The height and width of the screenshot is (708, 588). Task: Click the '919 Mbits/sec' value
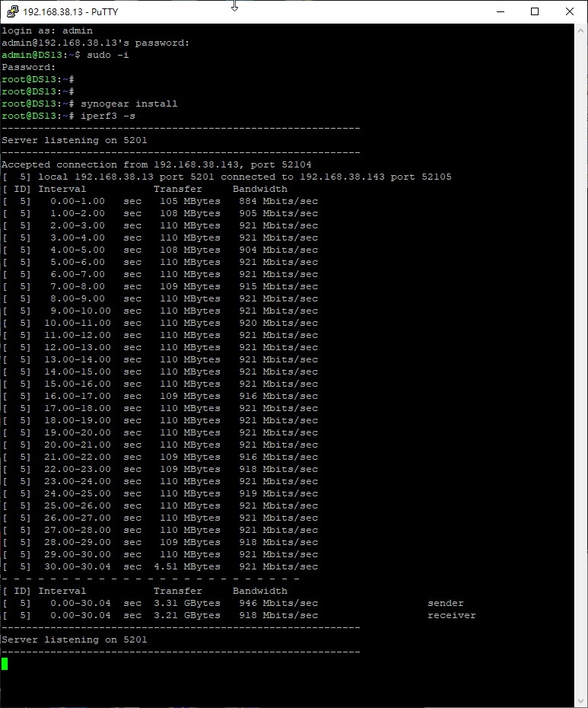pos(278,494)
